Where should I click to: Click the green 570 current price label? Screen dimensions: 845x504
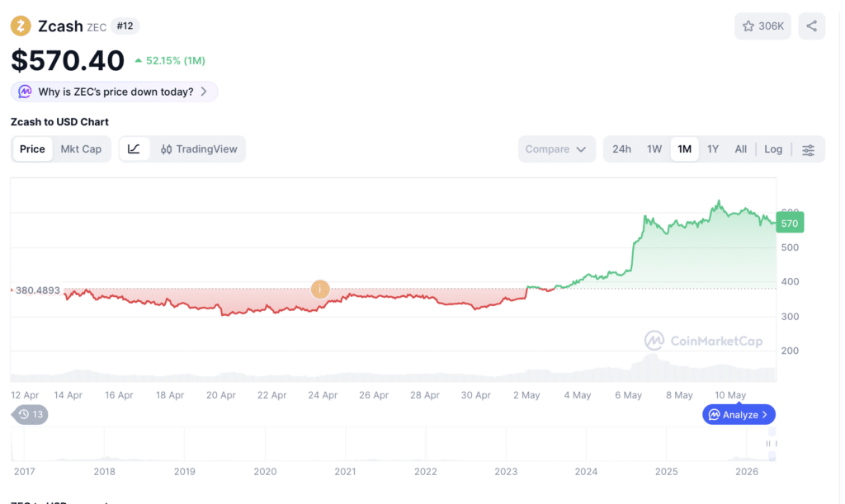pyautogui.click(x=790, y=223)
